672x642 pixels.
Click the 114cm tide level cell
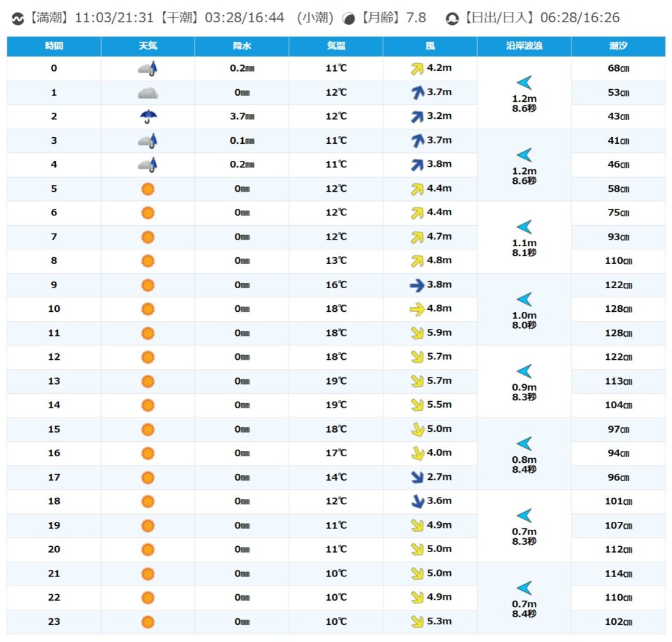[618, 574]
